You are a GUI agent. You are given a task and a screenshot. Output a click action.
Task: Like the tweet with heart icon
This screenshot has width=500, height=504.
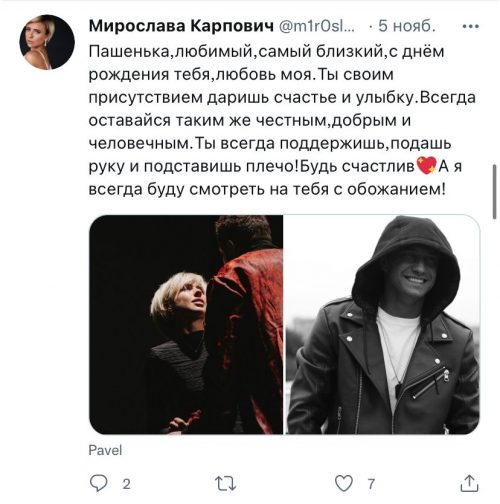[344, 483]
